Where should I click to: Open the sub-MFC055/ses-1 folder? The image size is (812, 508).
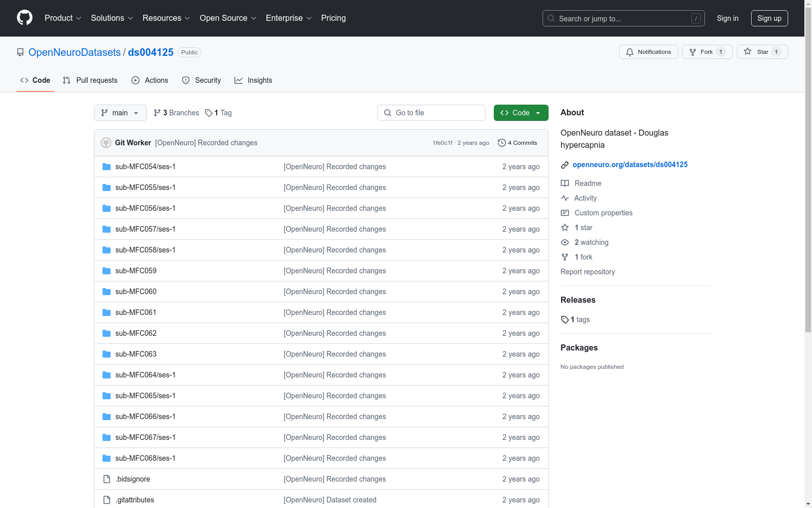click(145, 187)
